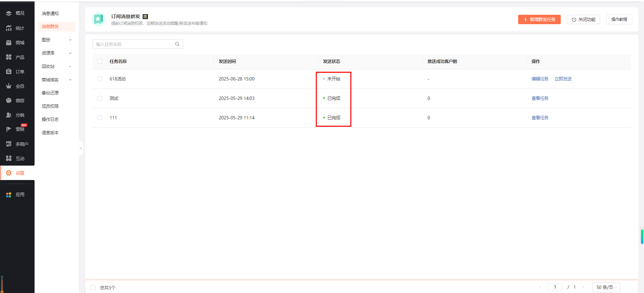Open the 商城 mall icon in sidebar
This screenshot has width=644, height=293.
9,43
